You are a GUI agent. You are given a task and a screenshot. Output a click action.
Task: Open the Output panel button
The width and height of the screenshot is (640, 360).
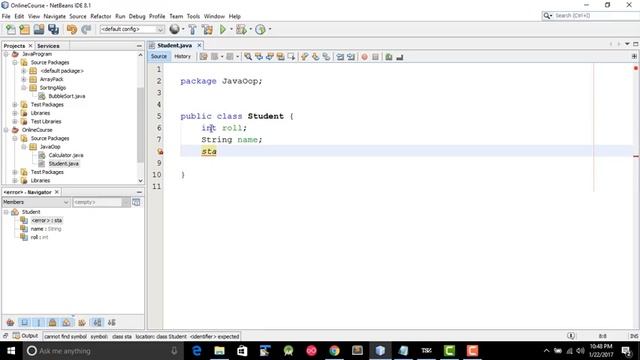tap(25, 336)
